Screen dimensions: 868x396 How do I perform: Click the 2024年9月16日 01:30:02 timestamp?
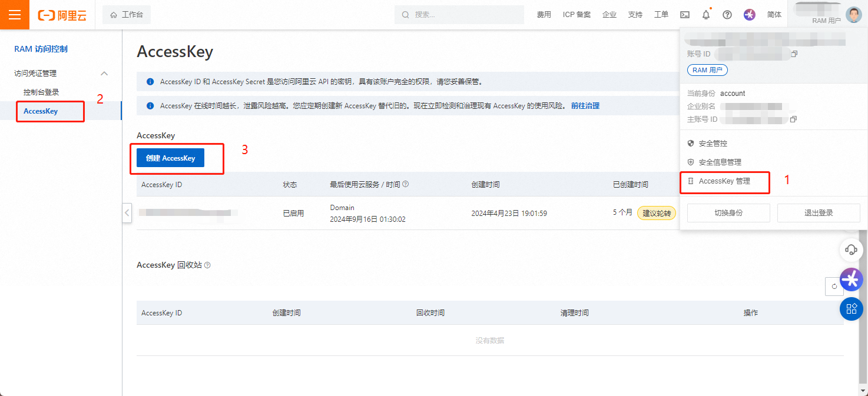pyautogui.click(x=367, y=219)
